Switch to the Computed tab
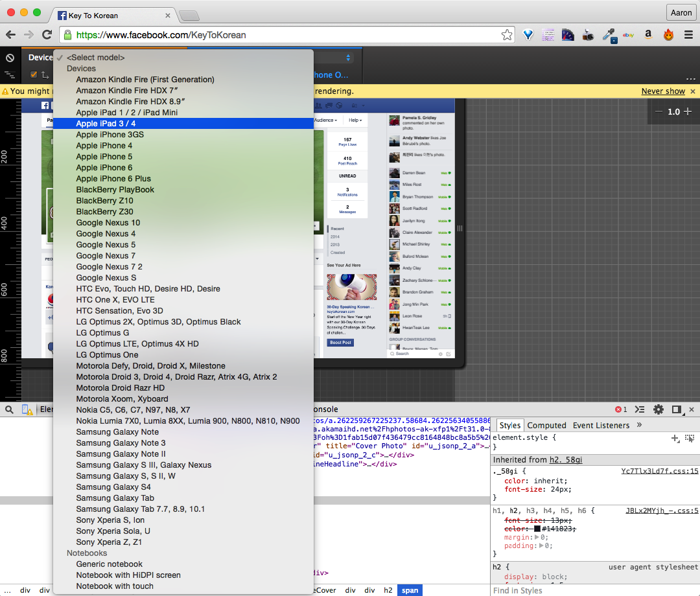Viewport: 700px width, 596px height. coord(546,425)
